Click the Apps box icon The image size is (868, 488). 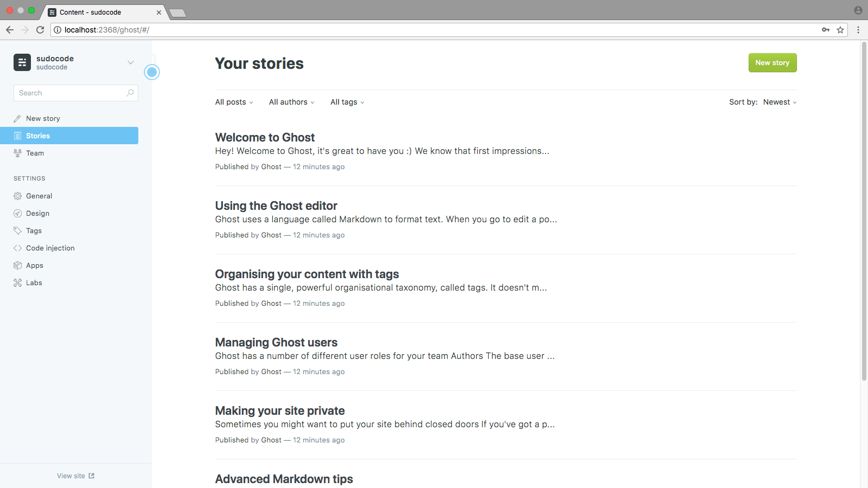tap(17, 266)
